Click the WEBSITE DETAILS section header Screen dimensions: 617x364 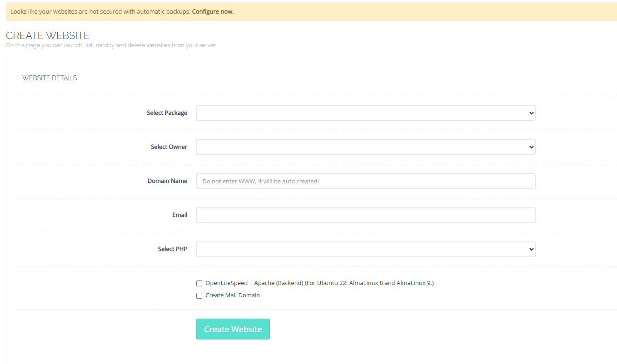50,78
